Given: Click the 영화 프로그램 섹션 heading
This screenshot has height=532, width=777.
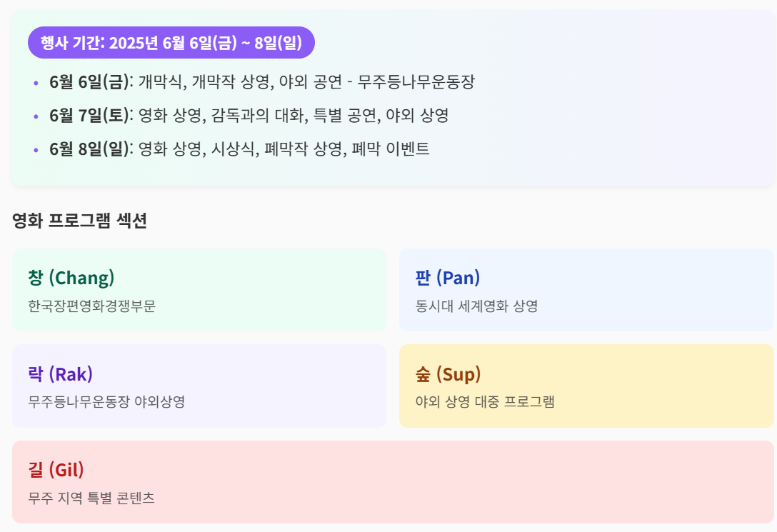Looking at the screenshot, I should pos(79,221).
